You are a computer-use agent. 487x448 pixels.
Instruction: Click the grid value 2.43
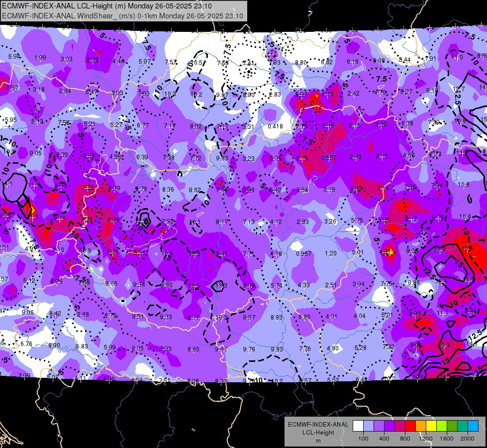click(355, 157)
